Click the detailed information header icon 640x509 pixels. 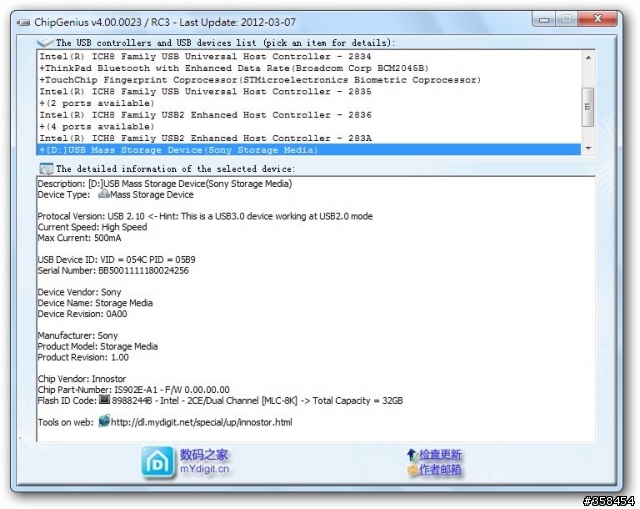click(46, 169)
